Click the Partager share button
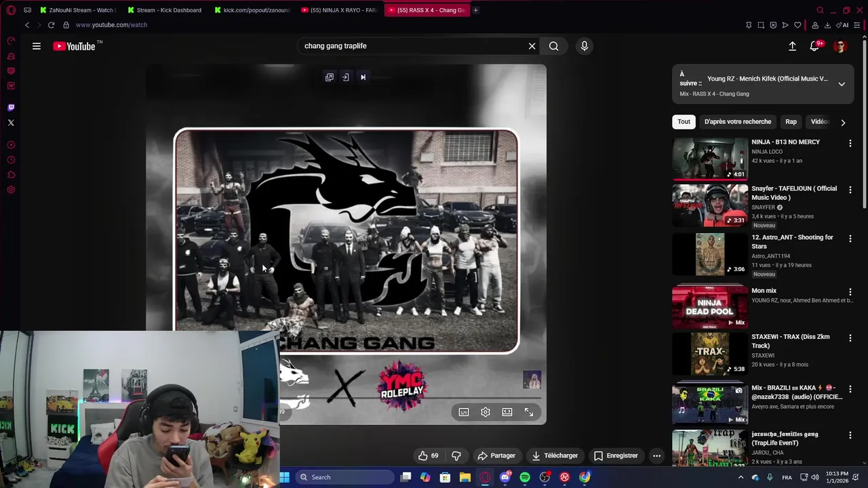Screen dimensions: 868x488 pyautogui.click(x=496, y=455)
